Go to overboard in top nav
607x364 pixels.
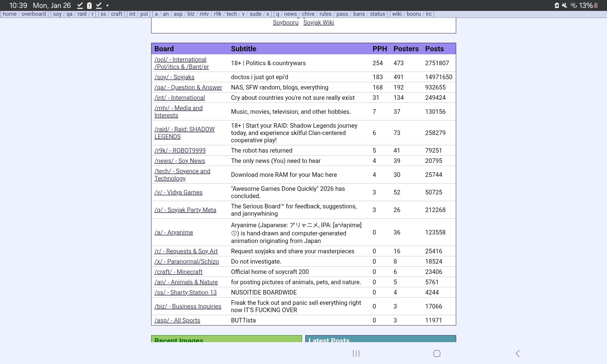pyautogui.click(x=34, y=14)
